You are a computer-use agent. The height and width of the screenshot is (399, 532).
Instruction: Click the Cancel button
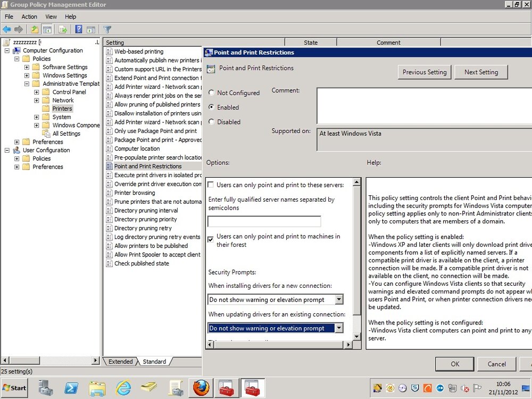pos(497,364)
